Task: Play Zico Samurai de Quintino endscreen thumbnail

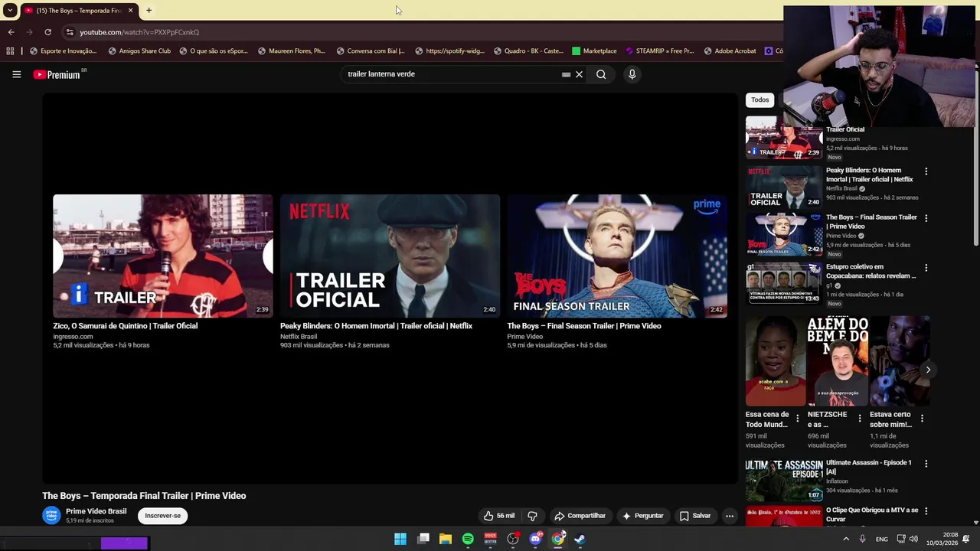Action: pyautogui.click(x=162, y=256)
